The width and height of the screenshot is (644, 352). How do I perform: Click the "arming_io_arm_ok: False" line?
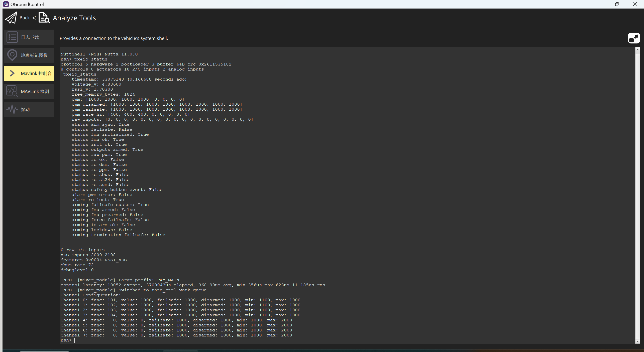point(103,225)
